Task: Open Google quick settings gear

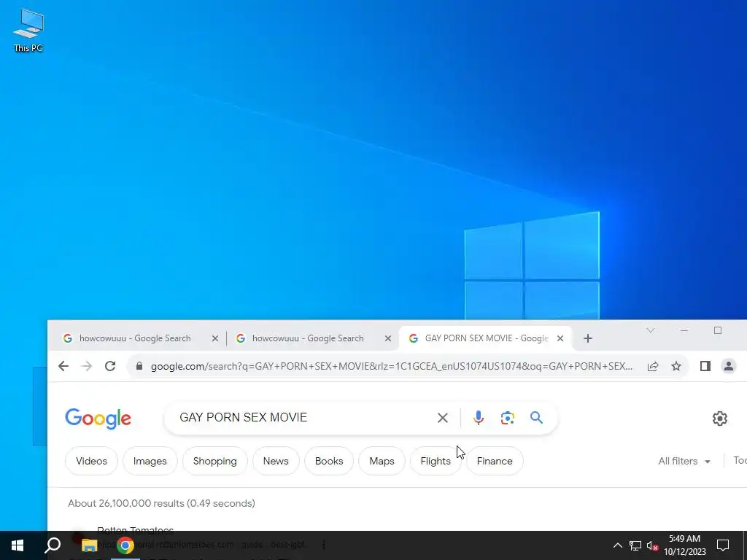Action: [x=720, y=418]
